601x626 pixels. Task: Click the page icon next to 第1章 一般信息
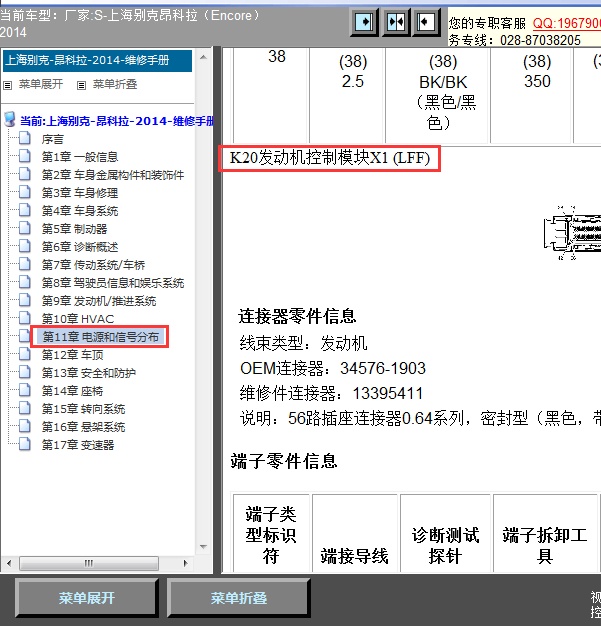[25, 156]
